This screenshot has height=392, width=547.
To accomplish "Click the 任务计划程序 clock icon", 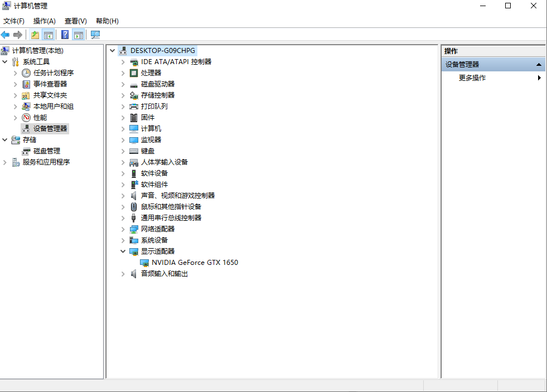I will 26,73.
